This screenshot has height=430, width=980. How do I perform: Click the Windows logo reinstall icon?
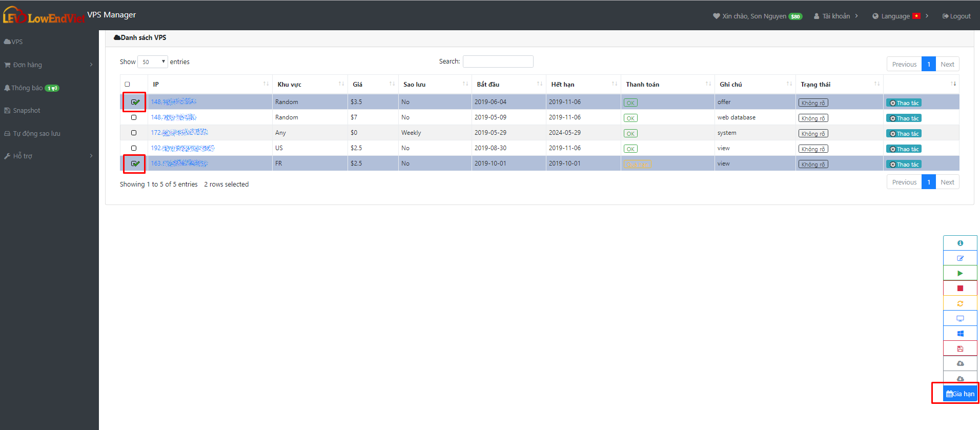(960, 334)
